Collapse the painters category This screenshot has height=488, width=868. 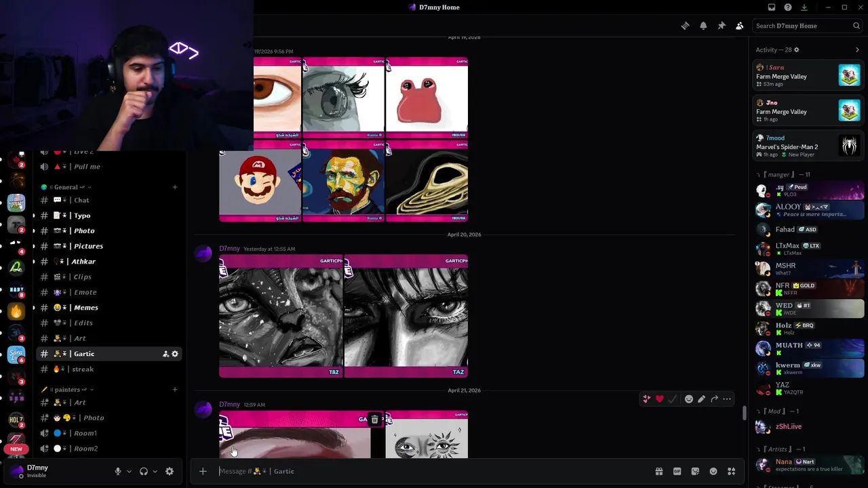66,390
